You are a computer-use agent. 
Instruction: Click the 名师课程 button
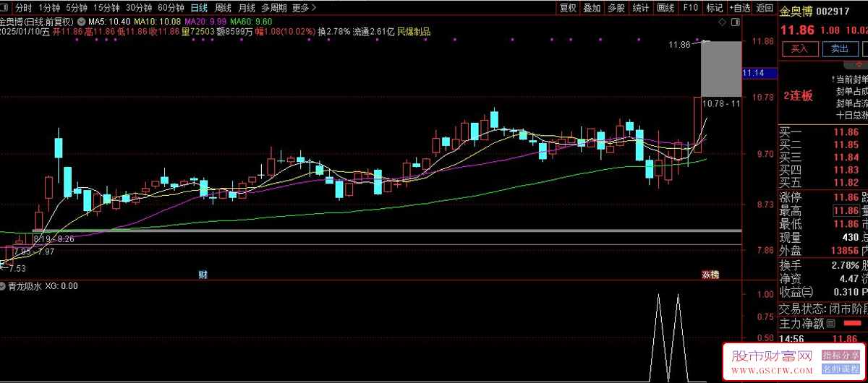click(840, 369)
